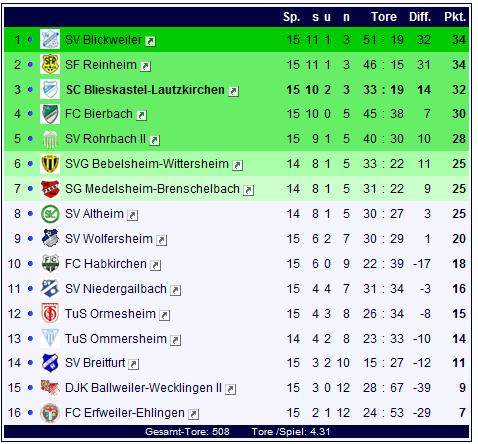Click the external link icon beside SV Blickweiler
The height and width of the screenshot is (444, 478).
pyautogui.click(x=151, y=41)
